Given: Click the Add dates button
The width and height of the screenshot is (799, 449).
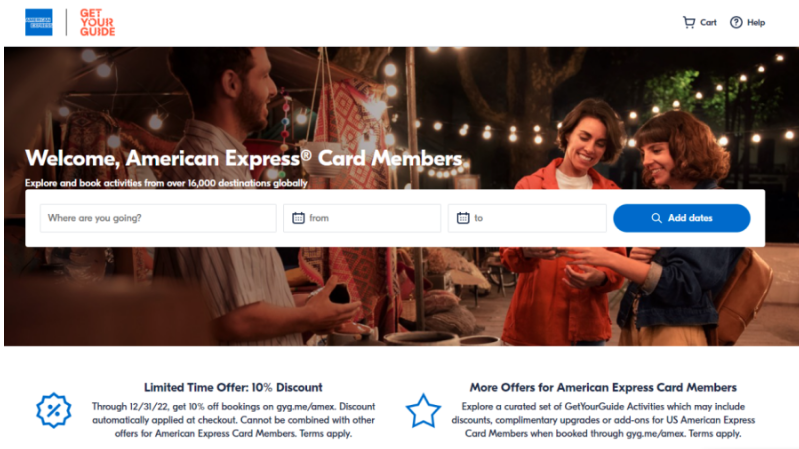Looking at the screenshot, I should click(x=681, y=218).
